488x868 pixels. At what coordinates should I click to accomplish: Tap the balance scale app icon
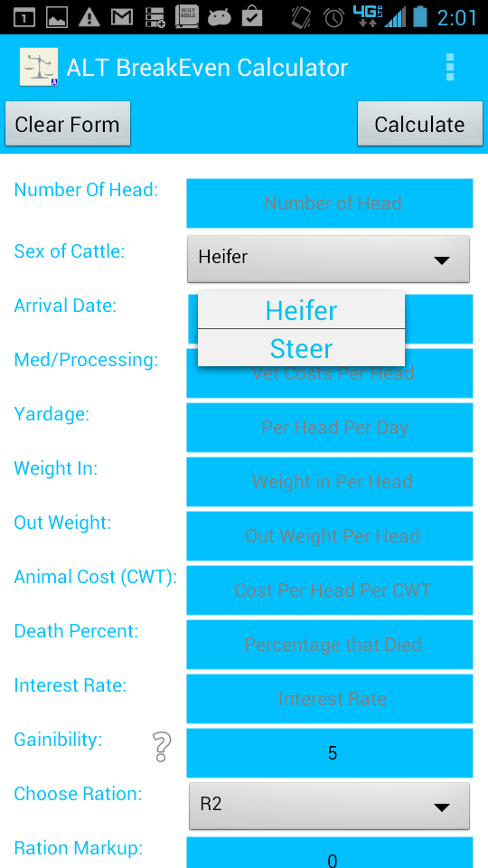[x=39, y=67]
